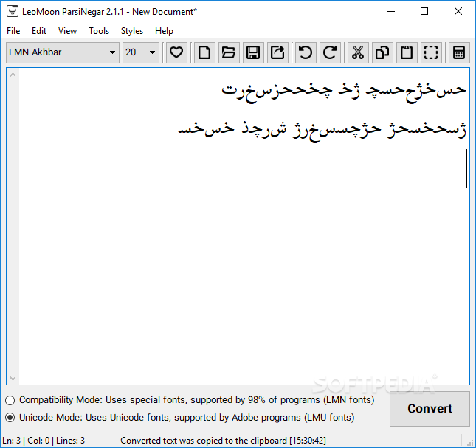The width and height of the screenshot is (476, 448).
Task: Open the font size 20 dropdown
Action: click(x=141, y=52)
